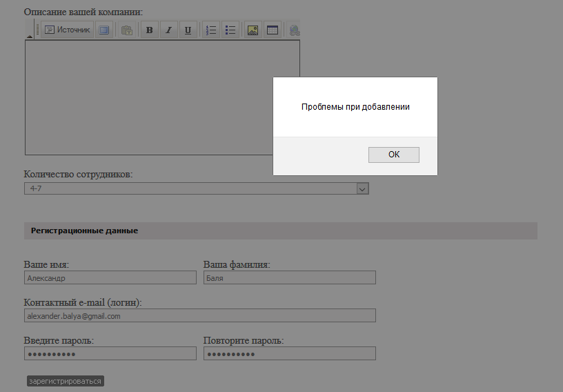Click the insert image icon
The image size is (563, 392).
(253, 30)
